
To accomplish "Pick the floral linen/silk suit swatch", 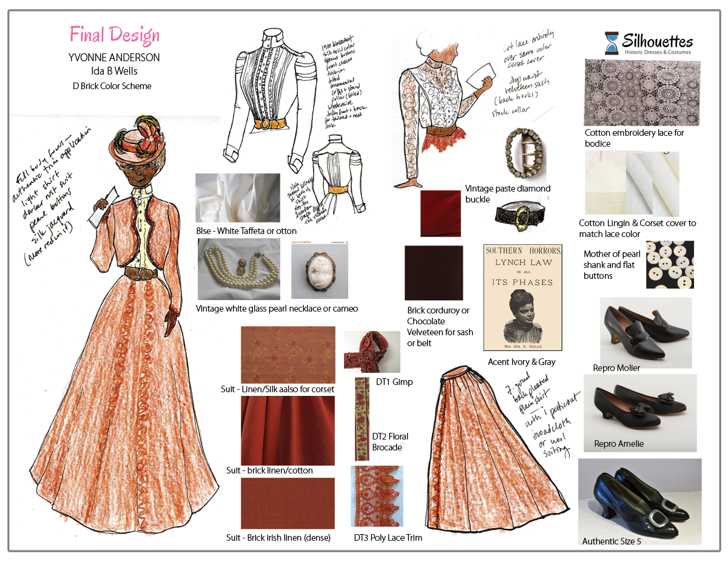I will [288, 355].
